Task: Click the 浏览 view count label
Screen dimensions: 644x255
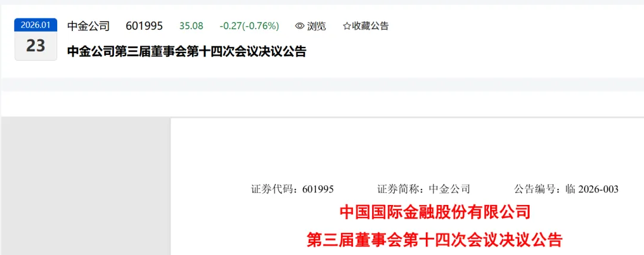Action: 316,26
